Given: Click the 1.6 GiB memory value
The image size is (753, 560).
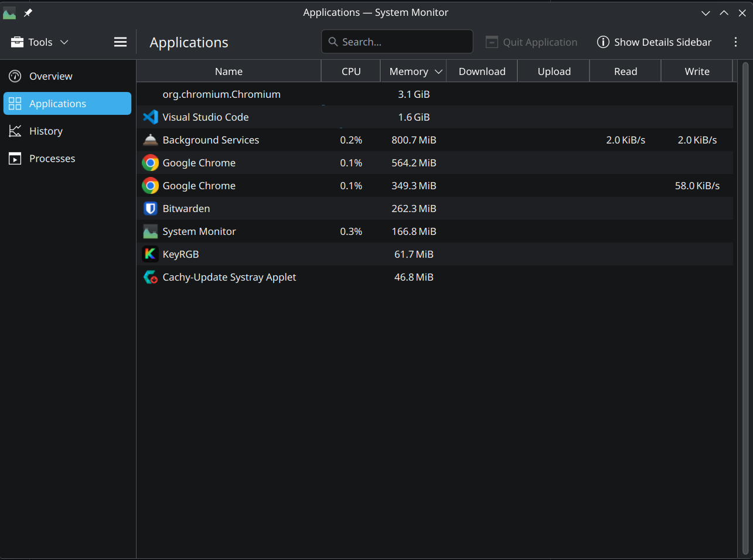Looking at the screenshot, I should point(414,117).
